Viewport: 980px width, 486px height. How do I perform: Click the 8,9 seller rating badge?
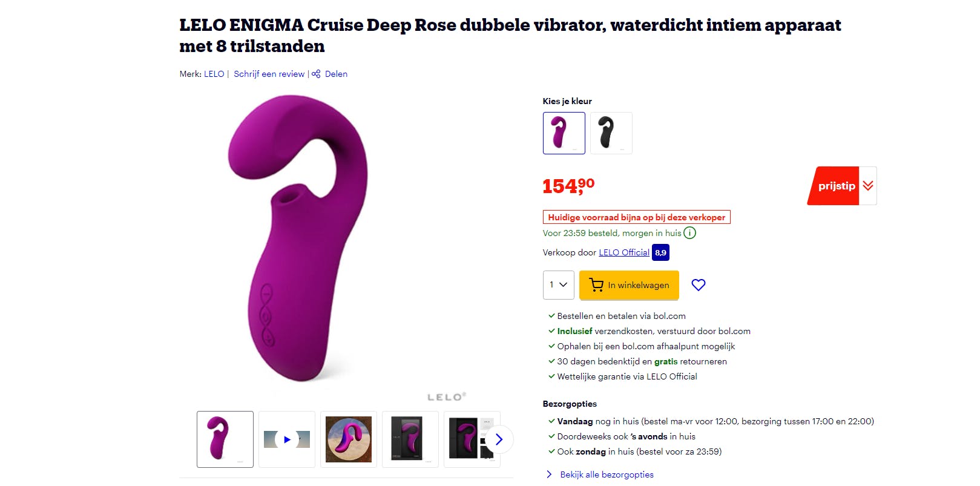[660, 252]
